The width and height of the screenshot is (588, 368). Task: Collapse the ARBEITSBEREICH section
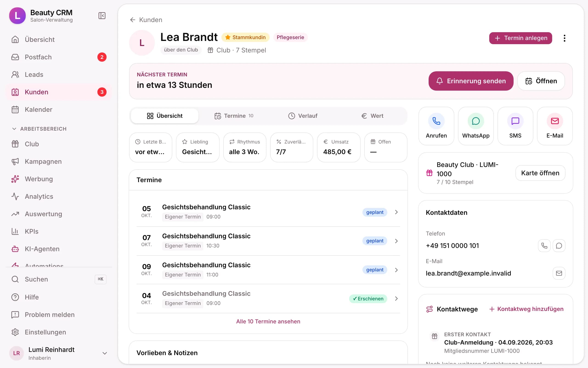point(39,129)
